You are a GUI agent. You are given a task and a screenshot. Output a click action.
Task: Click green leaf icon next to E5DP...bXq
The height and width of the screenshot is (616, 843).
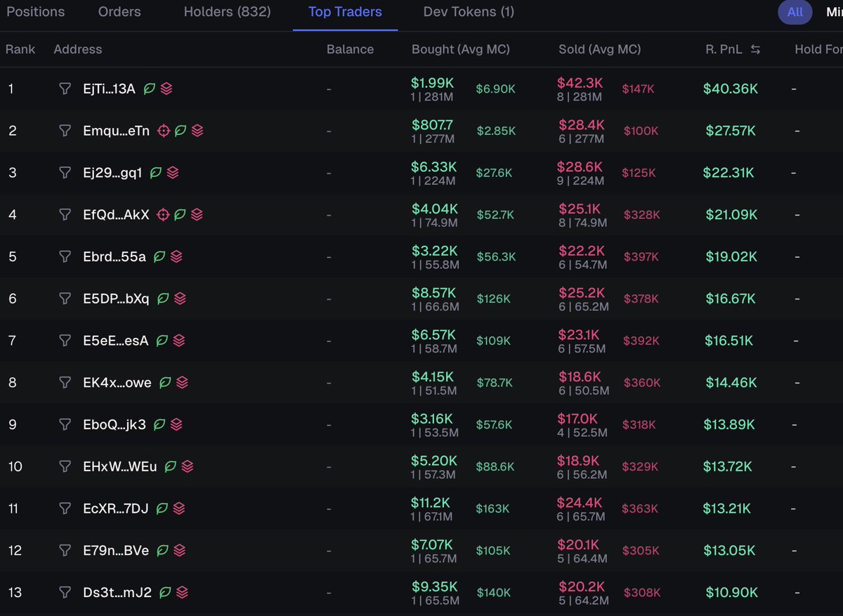click(163, 299)
